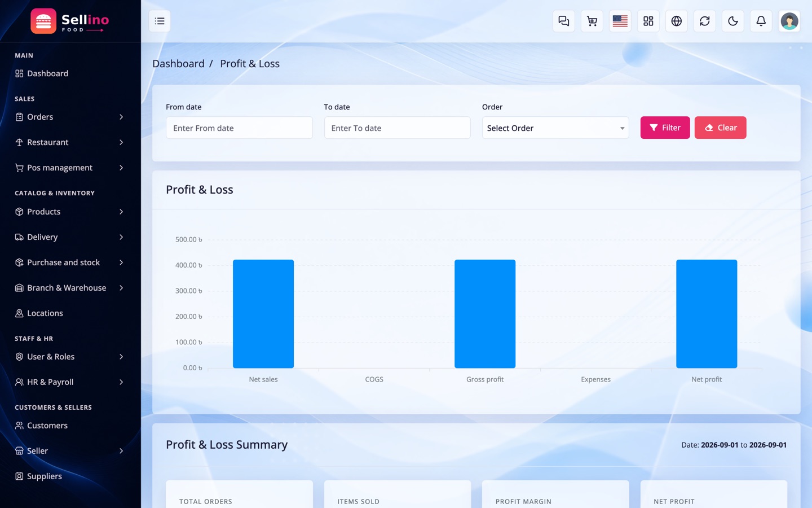Viewport: 812px width, 508px height.
Task: Click the Branch & Warehouse building icon
Action: pyautogui.click(x=19, y=288)
